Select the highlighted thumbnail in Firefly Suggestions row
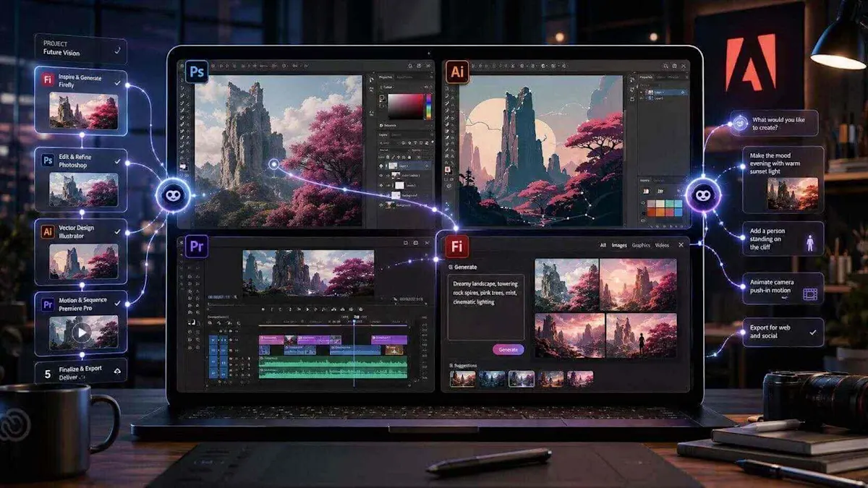 coord(521,378)
